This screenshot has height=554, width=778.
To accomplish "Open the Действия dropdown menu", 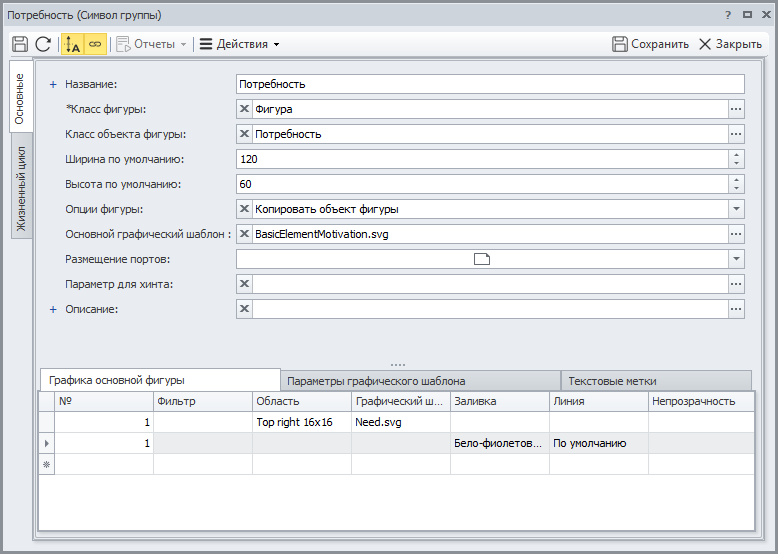I will (240, 44).
